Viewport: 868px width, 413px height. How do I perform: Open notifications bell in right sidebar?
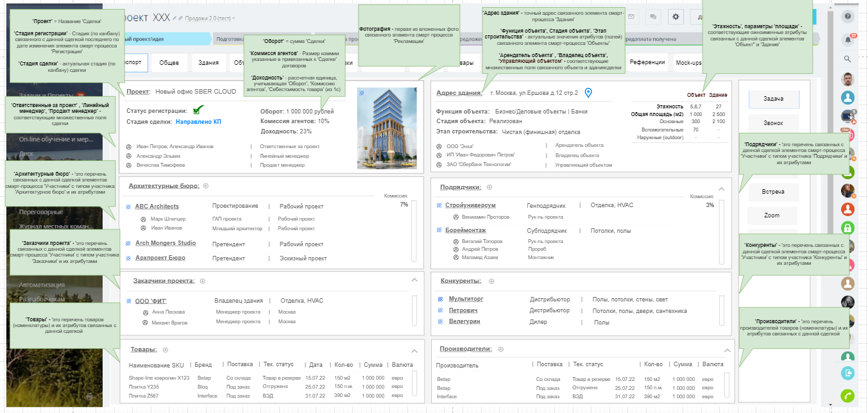848,39
